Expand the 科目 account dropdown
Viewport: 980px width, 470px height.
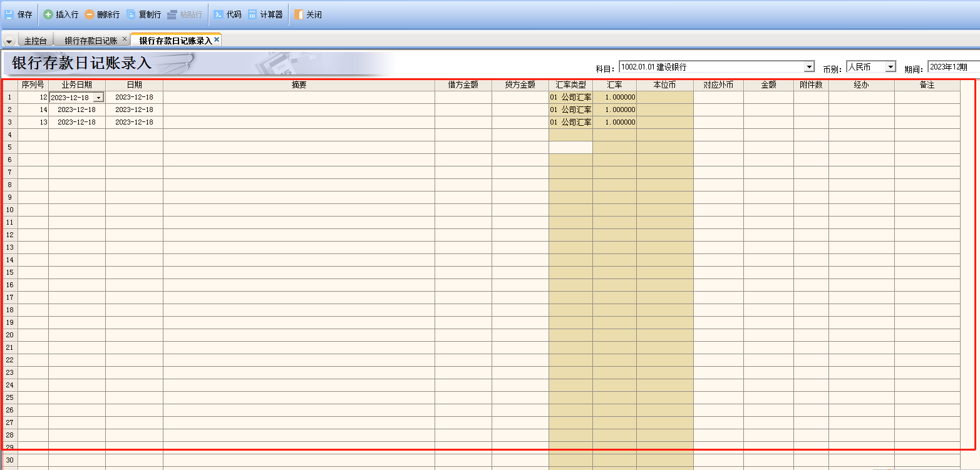tap(809, 67)
